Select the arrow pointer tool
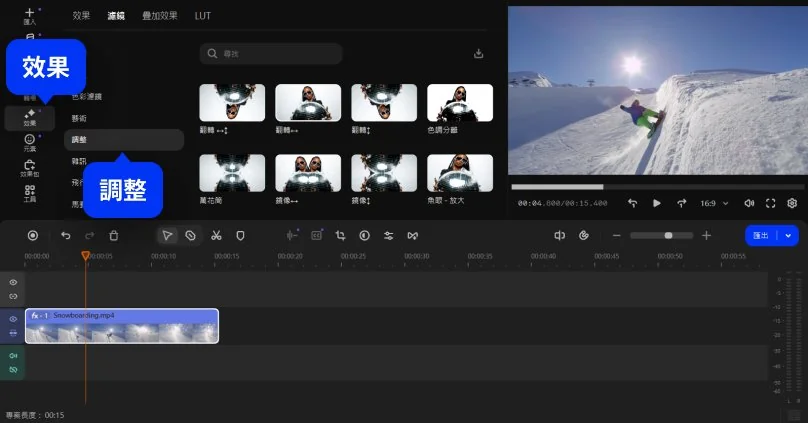 coord(167,235)
